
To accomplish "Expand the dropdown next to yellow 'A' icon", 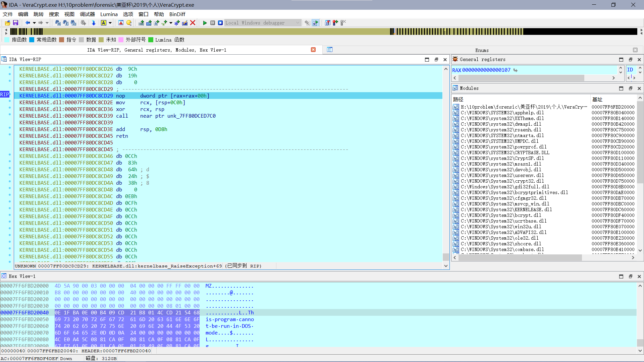I will point(110,23).
